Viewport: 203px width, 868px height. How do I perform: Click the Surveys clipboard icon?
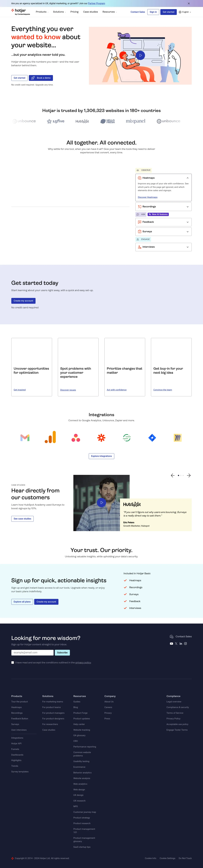point(140,231)
